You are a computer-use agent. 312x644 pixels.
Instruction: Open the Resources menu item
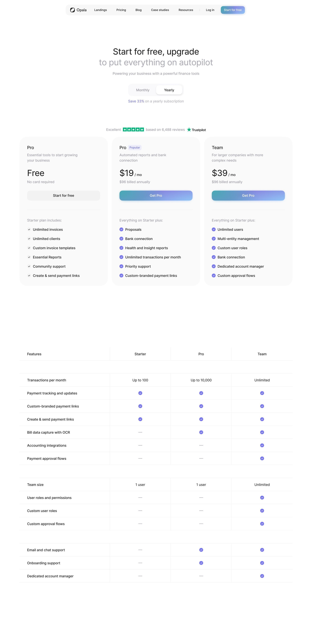click(186, 10)
